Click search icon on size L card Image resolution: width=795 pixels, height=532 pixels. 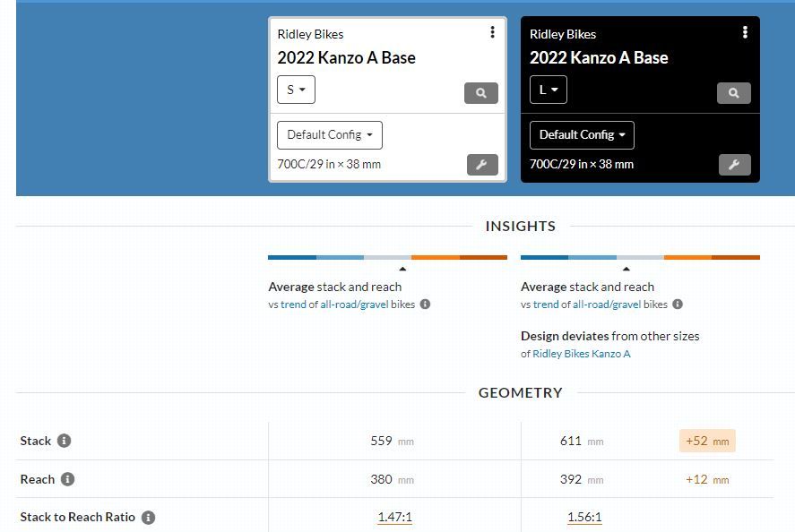click(x=733, y=93)
